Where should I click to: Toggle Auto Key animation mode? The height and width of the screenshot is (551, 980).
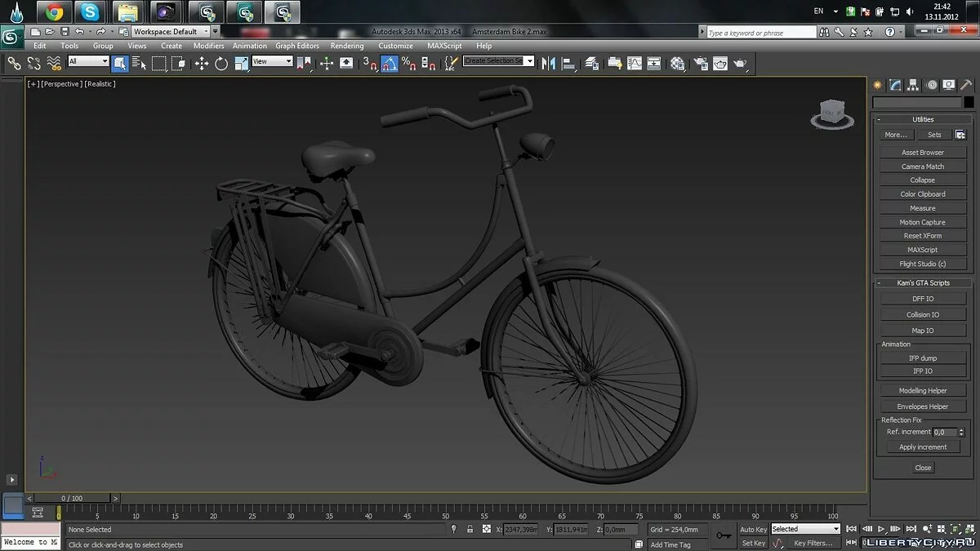[x=753, y=529]
